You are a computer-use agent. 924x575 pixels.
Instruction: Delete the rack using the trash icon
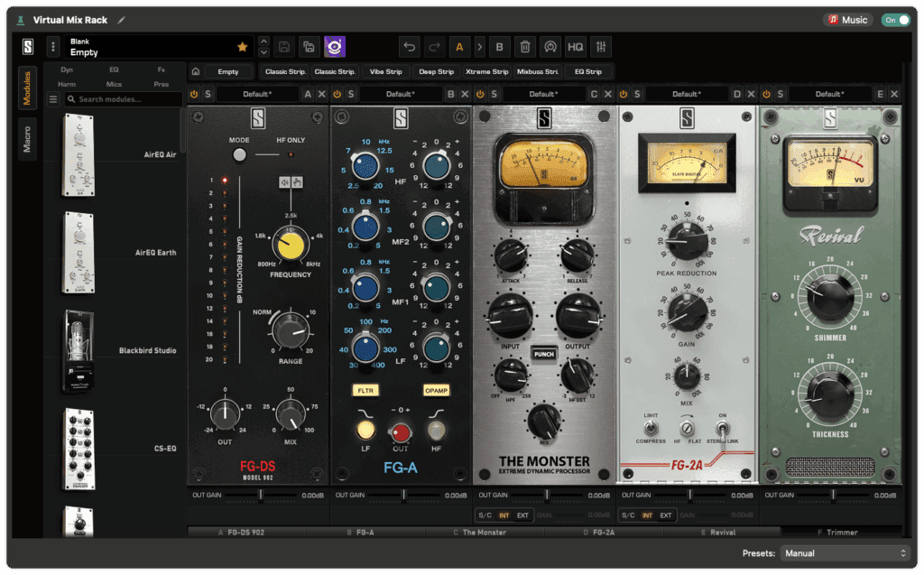[x=526, y=46]
